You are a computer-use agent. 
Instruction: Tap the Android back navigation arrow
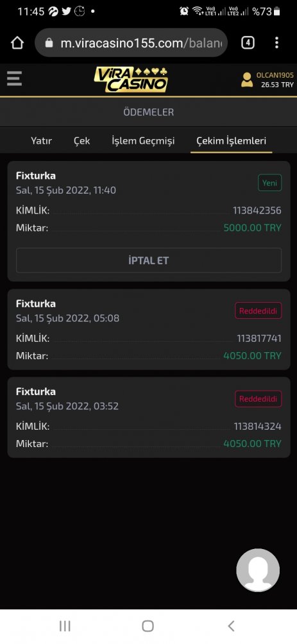pyautogui.click(x=231, y=626)
